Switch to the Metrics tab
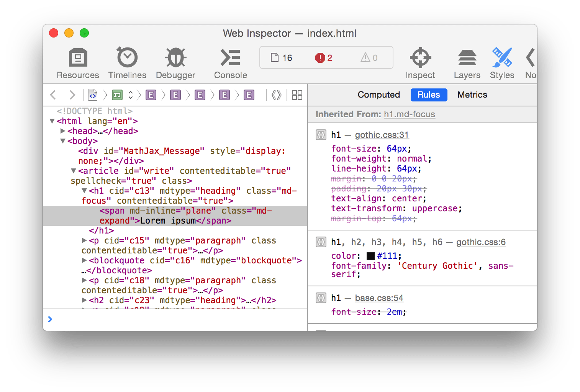The height and width of the screenshot is (392, 580). (x=472, y=95)
